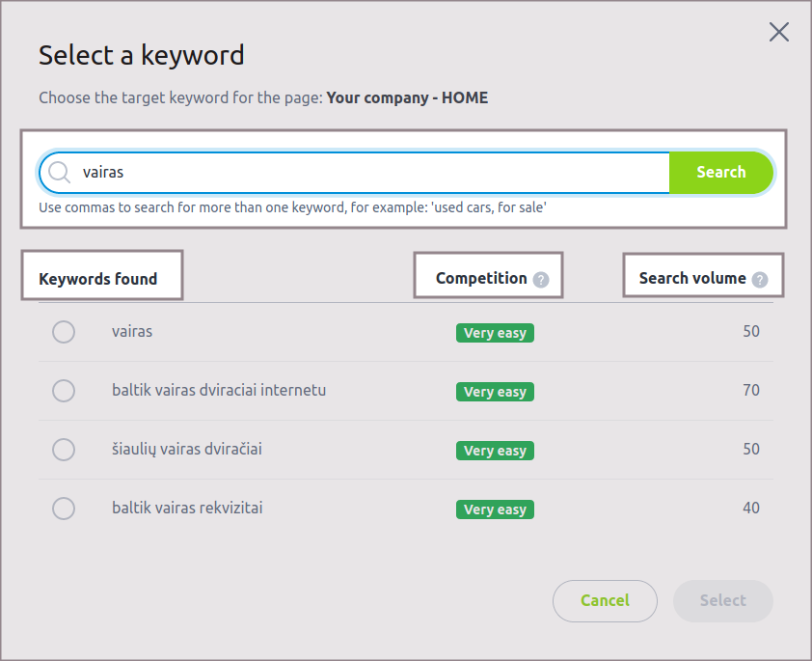Pick the 'šiaulių vairas dviračiai' radio option
The width and height of the screenshot is (812, 661).
(64, 450)
